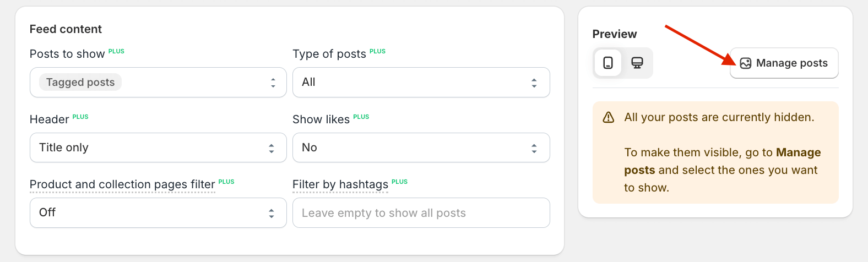The width and height of the screenshot is (868, 262).
Task: Click the Tagged posts chip
Action: (x=80, y=83)
